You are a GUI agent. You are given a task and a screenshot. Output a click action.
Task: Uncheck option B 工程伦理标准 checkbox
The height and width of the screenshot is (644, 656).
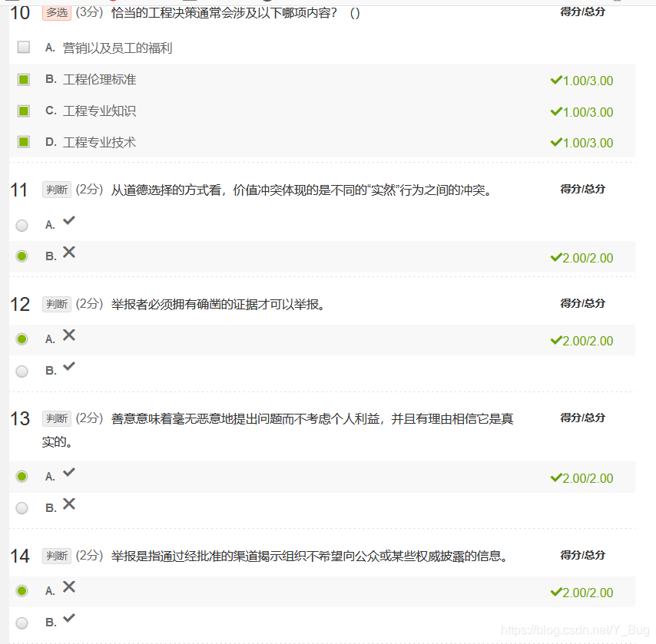tap(23, 80)
